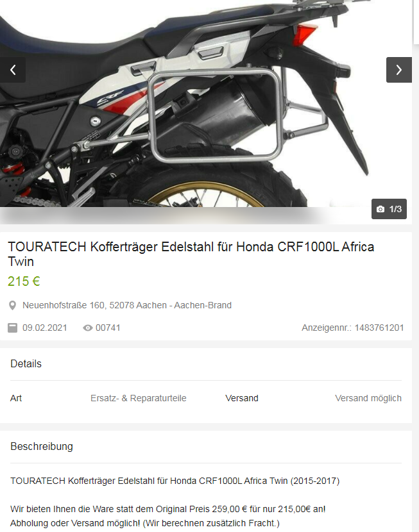Click the Details section heading
This screenshot has height=532, width=419.
click(x=26, y=363)
